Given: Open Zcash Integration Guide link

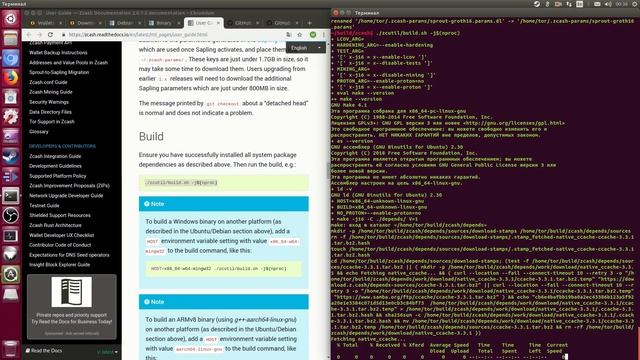Looking at the screenshot, I should [x=55, y=156].
